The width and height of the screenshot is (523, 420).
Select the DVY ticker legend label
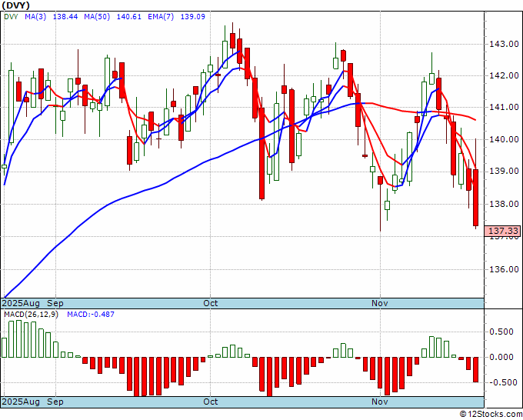pos(11,17)
